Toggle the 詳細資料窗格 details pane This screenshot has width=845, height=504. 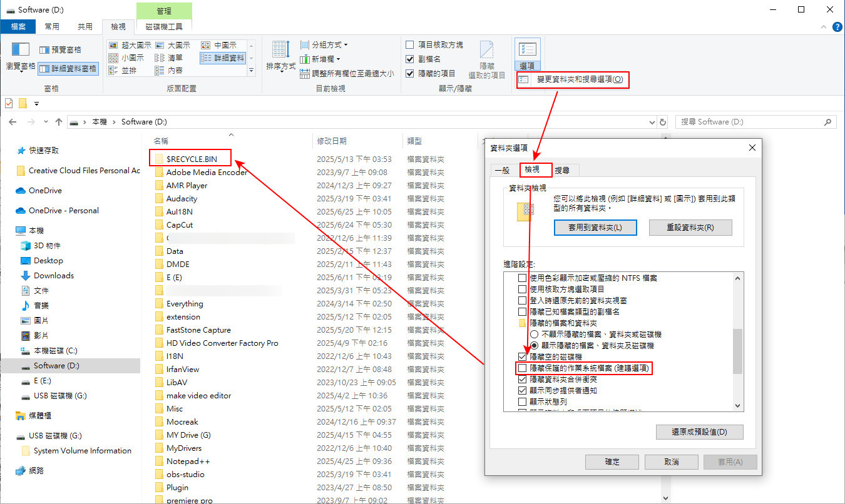[x=67, y=69]
